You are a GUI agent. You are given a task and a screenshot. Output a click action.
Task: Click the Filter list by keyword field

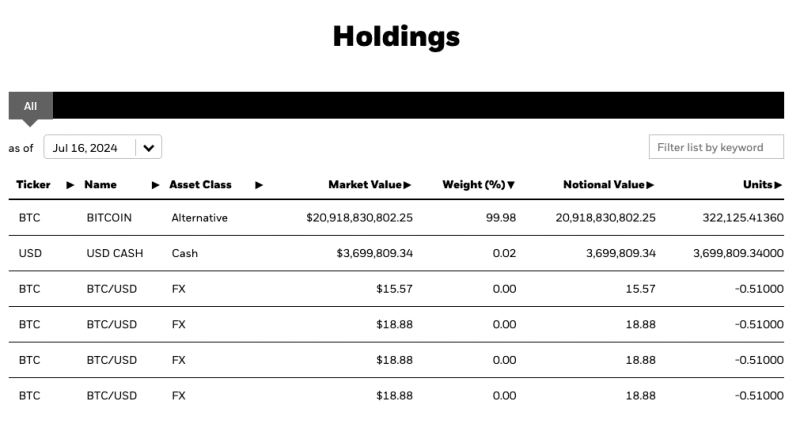[x=716, y=148]
